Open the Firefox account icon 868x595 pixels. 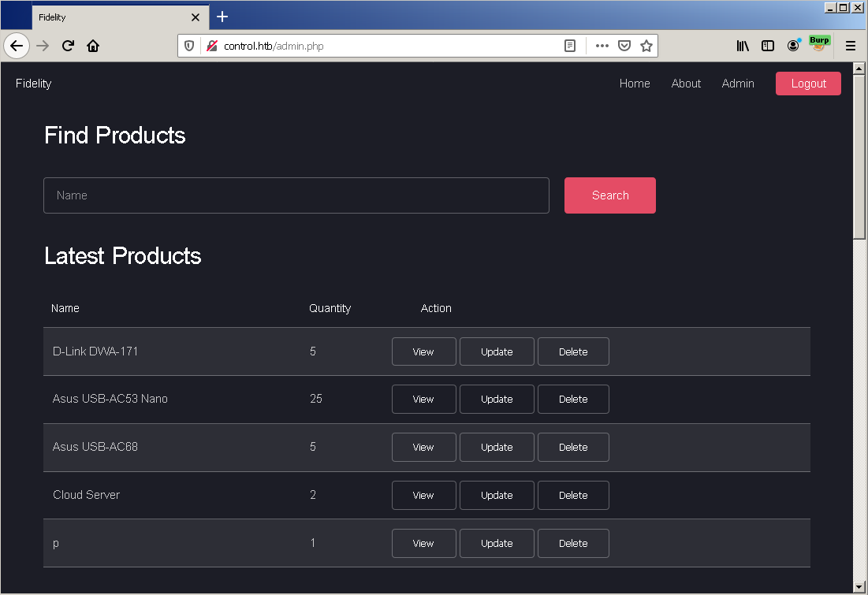pos(793,46)
